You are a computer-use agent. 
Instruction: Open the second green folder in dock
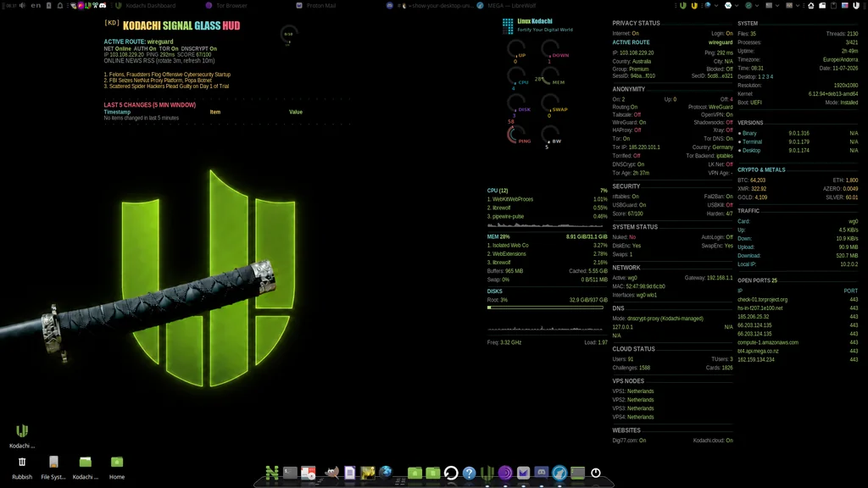(433, 473)
